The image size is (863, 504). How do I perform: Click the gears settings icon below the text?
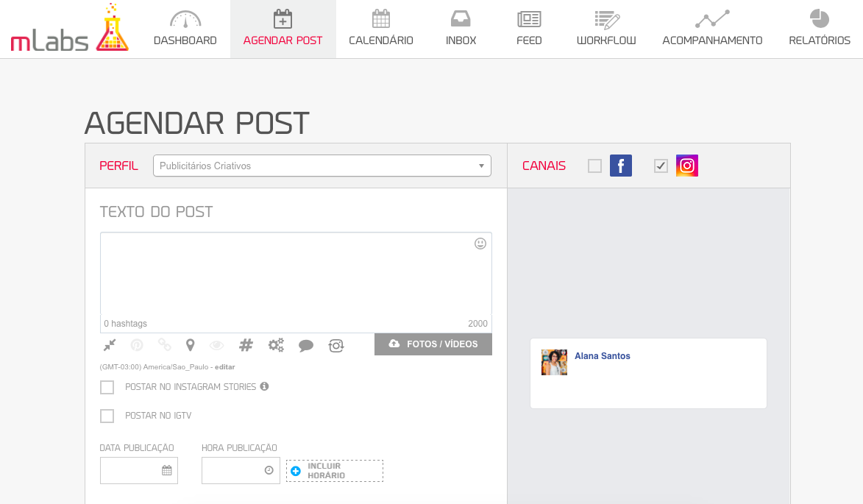pos(276,345)
